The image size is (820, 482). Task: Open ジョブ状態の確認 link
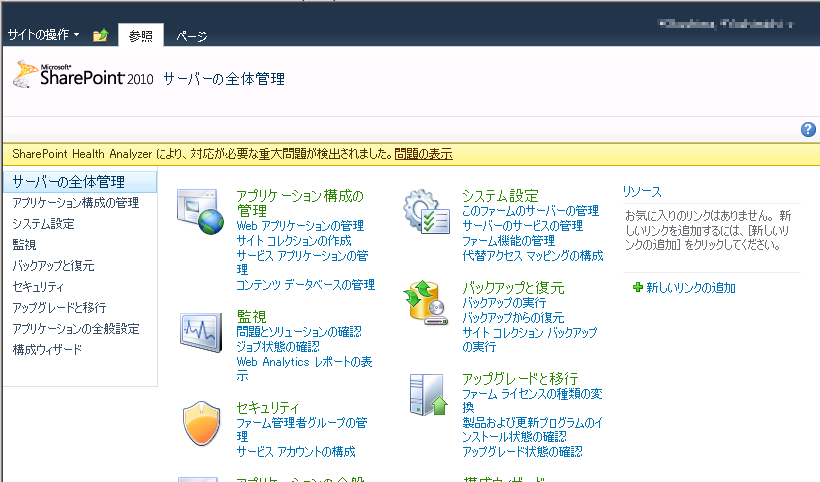[x=278, y=346]
